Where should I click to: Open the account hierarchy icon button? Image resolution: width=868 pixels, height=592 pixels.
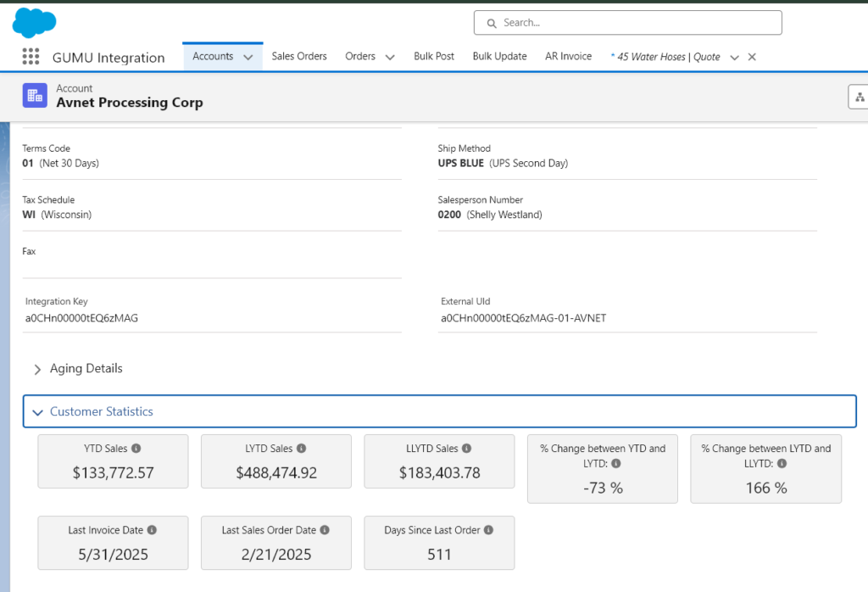pyautogui.click(x=859, y=97)
